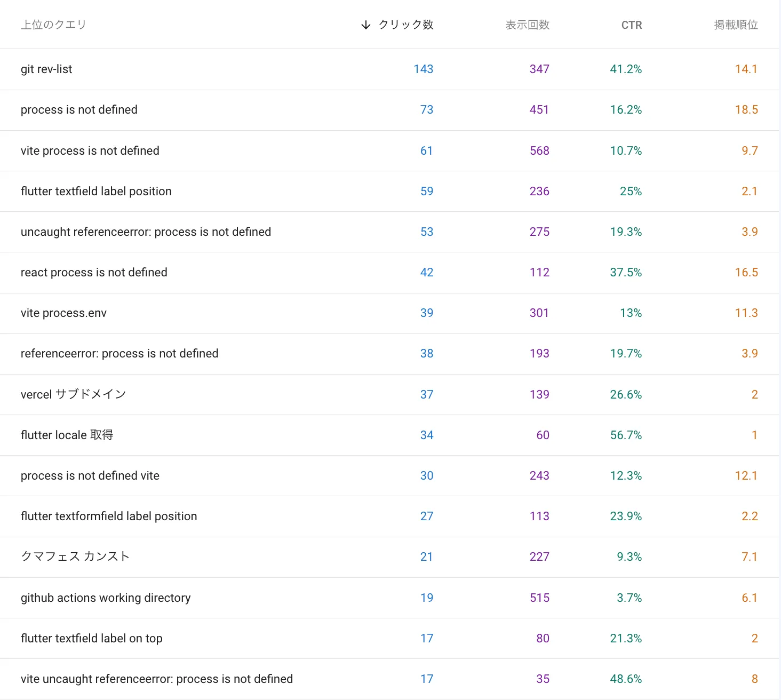Click the position value 18.5
The height and width of the screenshot is (700, 781).
(746, 110)
